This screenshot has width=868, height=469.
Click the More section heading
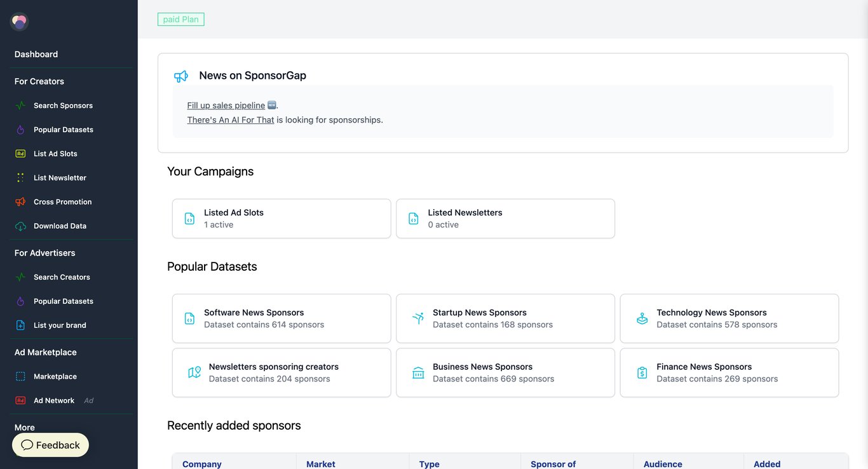[25, 428]
